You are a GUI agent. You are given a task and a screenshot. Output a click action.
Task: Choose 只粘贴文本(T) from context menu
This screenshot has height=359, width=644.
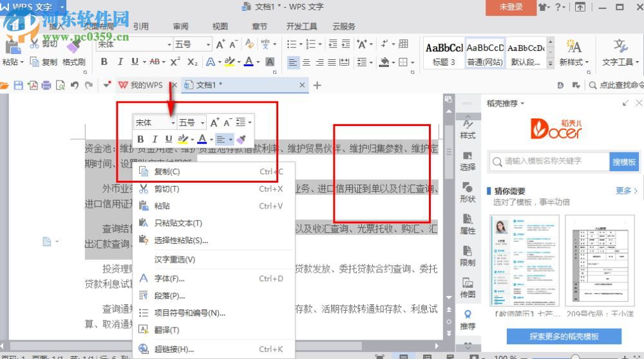tap(214, 223)
